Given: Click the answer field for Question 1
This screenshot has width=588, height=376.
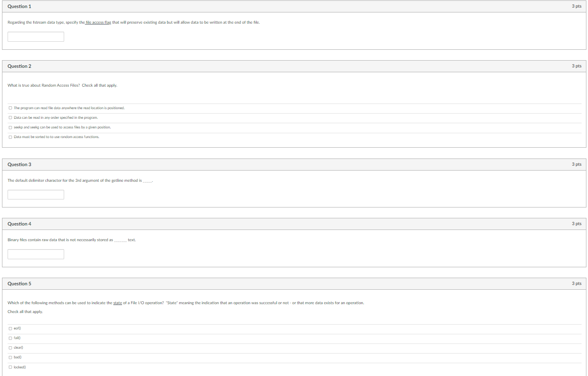Looking at the screenshot, I should pos(36,37).
